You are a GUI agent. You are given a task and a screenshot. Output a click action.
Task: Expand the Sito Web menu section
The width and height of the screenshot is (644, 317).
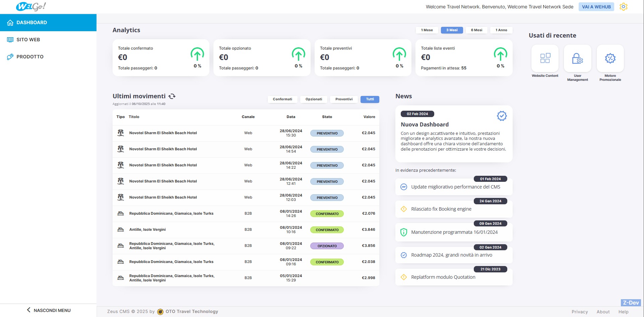[x=28, y=40]
